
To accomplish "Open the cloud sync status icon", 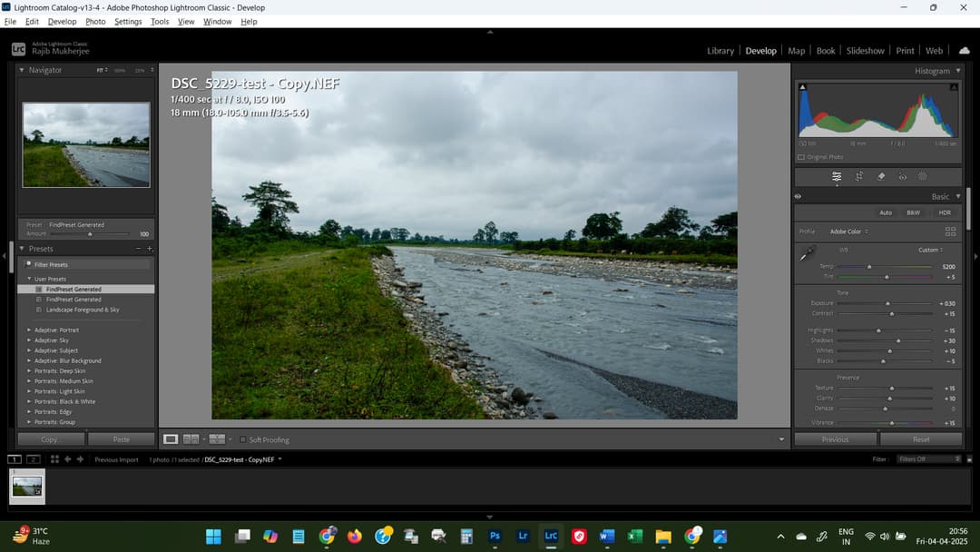I will (x=965, y=51).
